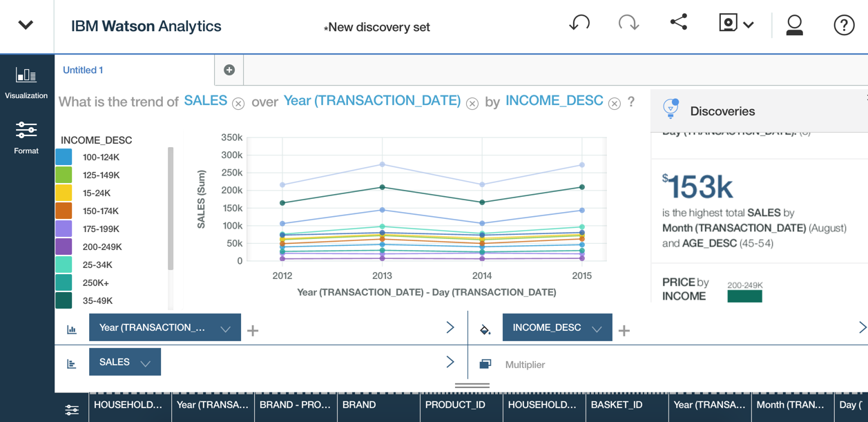868x422 pixels.
Task: Click INCOME_DESC link in question
Action: [554, 101]
